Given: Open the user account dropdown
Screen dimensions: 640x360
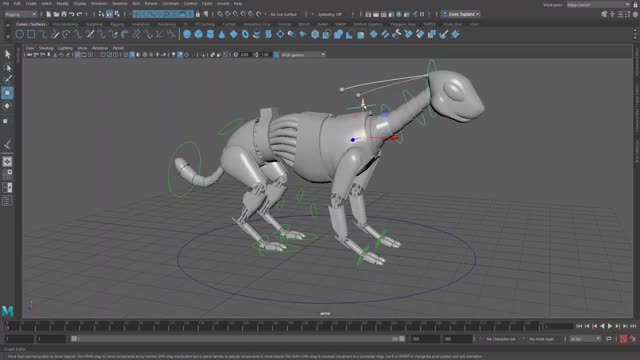Looking at the screenshot, I should click(461, 14).
